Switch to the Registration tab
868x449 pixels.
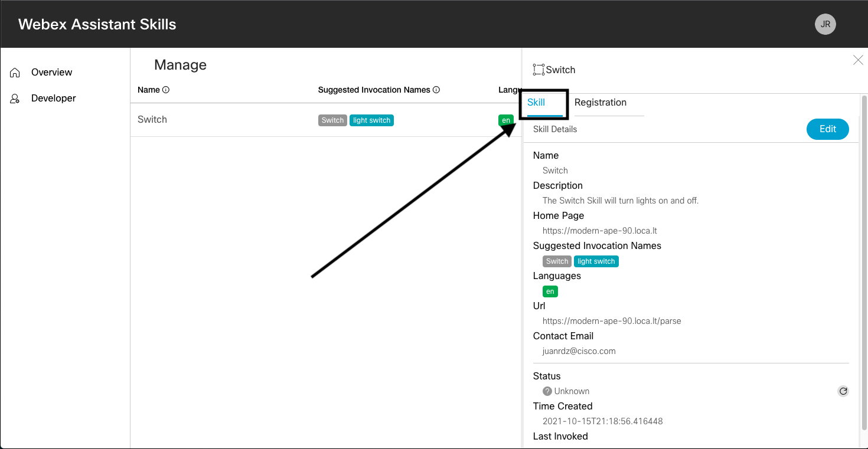tap(601, 103)
